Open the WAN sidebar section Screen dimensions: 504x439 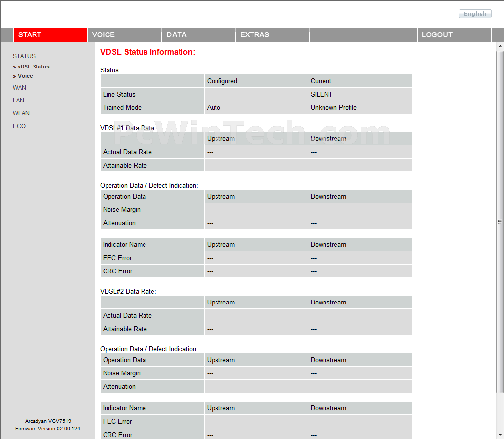[19, 87]
